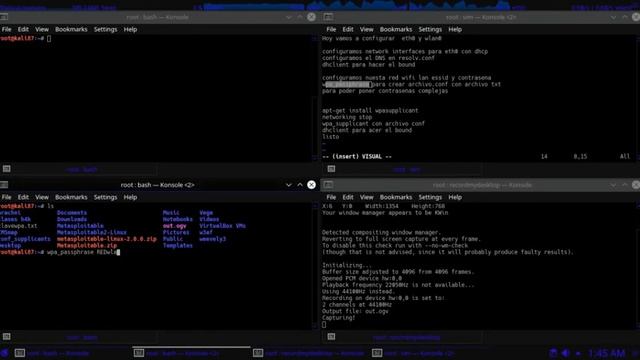Open Edit menu in the vim Konsole window
This screenshot has width=640, height=360.
coord(348,29)
